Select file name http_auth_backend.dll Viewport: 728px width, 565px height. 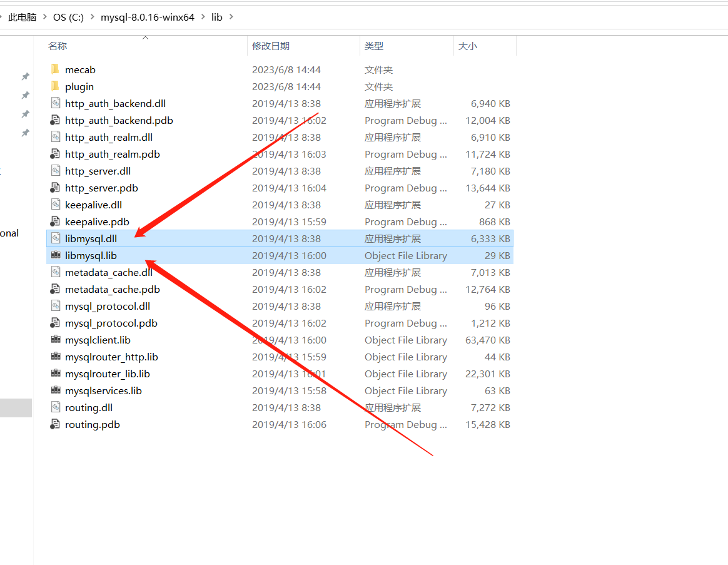pos(116,104)
